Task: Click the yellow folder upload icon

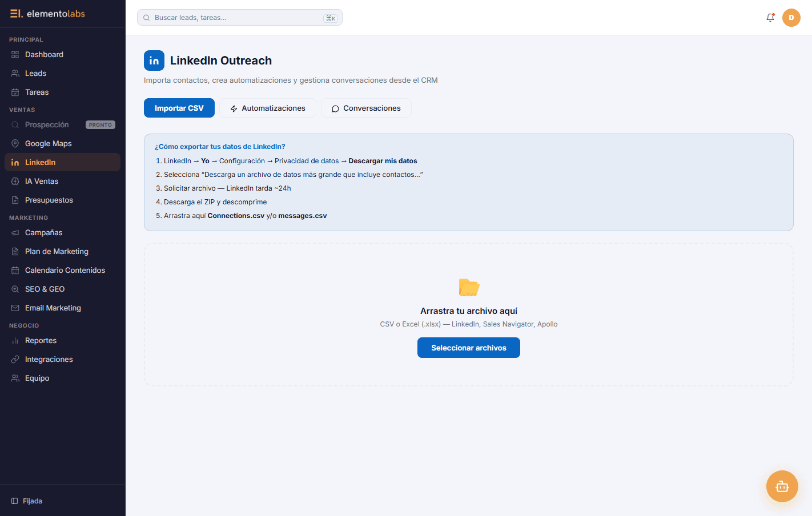Action: click(x=469, y=287)
